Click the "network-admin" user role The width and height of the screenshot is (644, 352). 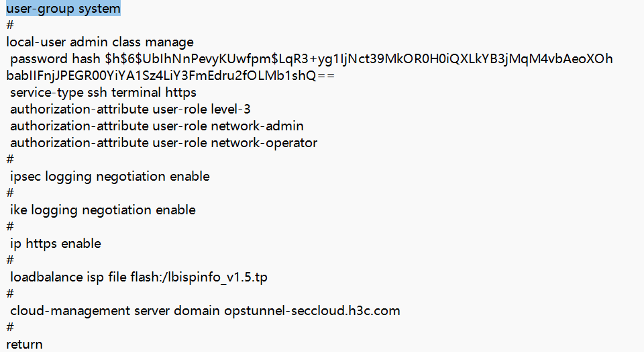[257, 126]
